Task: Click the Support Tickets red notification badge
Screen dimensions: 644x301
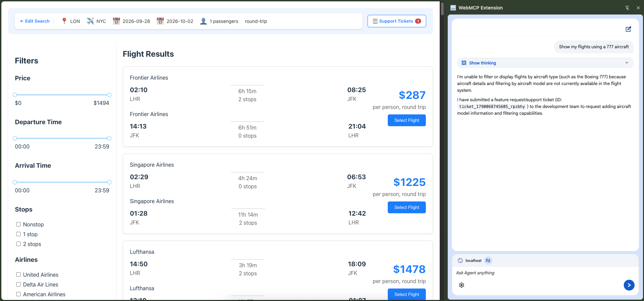Action: click(418, 21)
